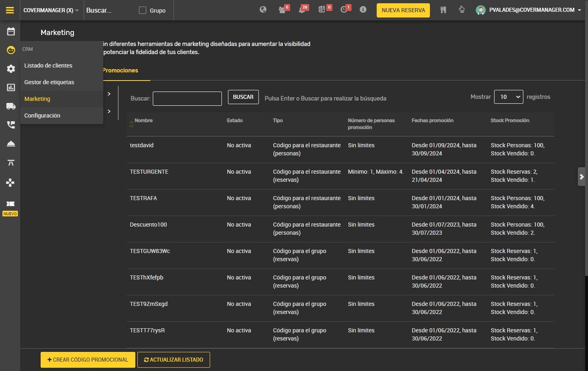The height and width of the screenshot is (371, 588).
Task: Open the fork and knife restaurant icon
Action: click(443, 10)
